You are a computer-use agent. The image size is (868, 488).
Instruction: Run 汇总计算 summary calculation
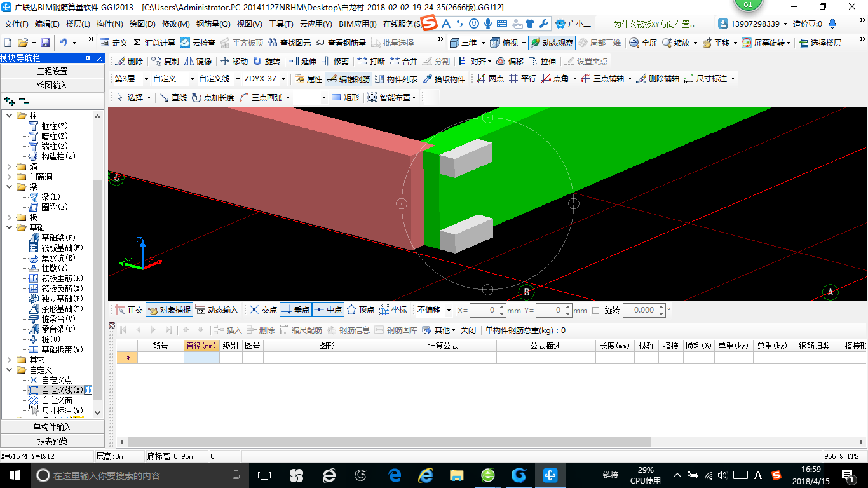(154, 43)
